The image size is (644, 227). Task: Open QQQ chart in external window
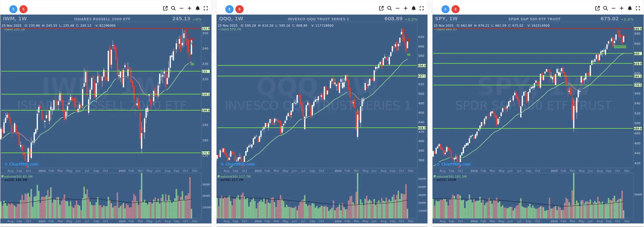[381, 8]
